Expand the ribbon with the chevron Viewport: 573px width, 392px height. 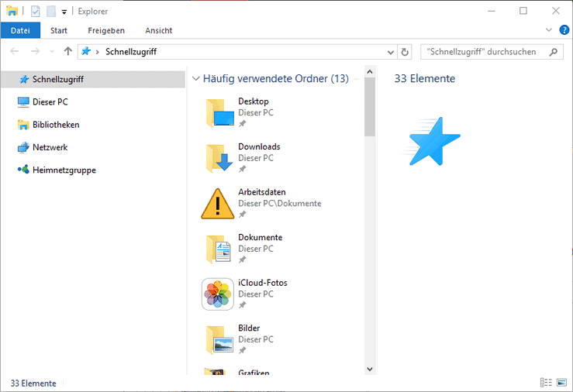(x=549, y=30)
